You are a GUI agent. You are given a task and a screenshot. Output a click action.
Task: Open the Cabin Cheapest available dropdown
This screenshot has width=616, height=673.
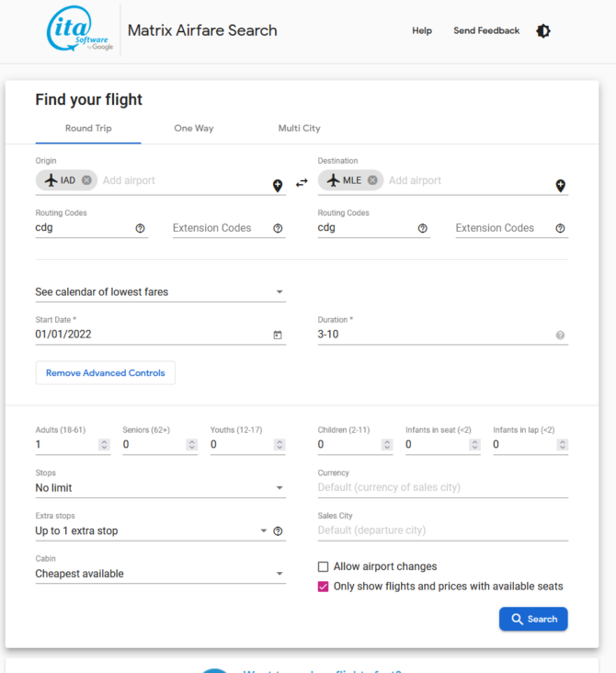pyautogui.click(x=161, y=574)
